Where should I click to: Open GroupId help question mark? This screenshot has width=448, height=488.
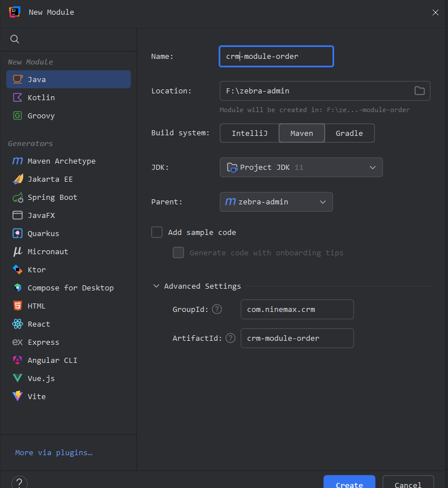(217, 309)
